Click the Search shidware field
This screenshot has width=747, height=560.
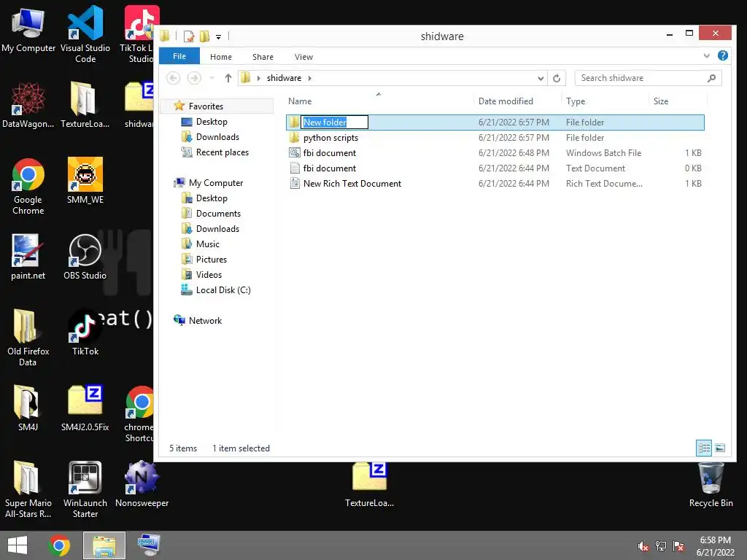648,77
